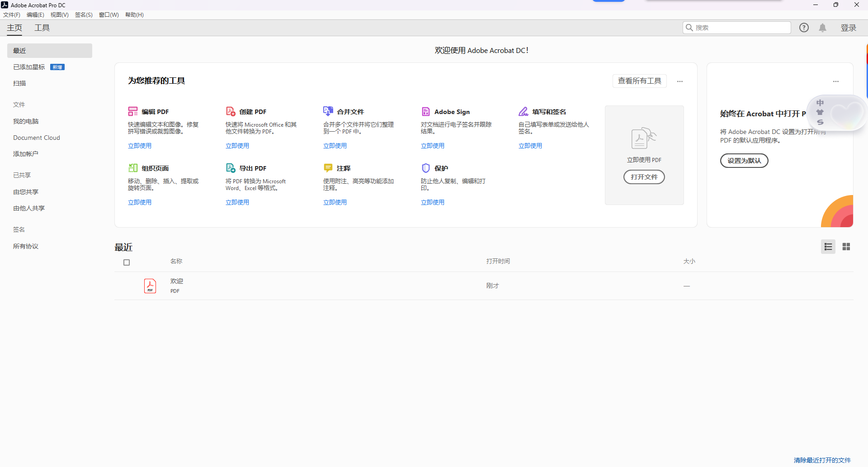868x467 pixels.
Task: Click the 设置为默认 button
Action: [744, 161]
